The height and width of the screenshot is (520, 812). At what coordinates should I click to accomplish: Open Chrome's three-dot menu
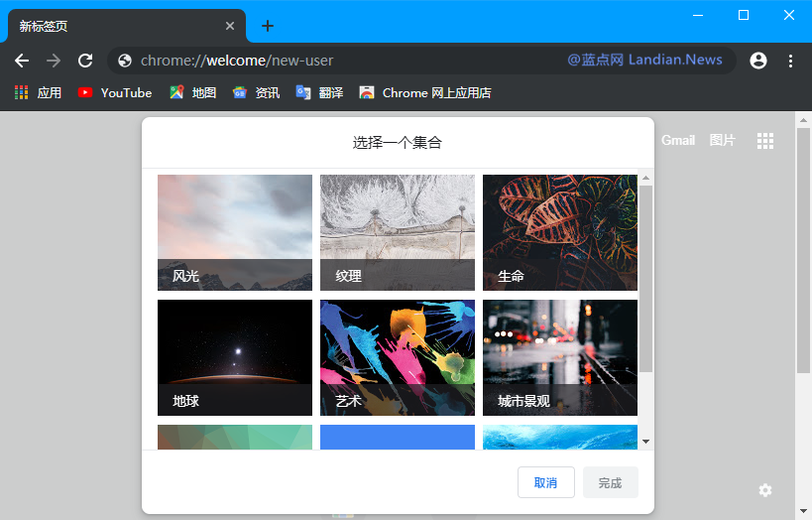(x=790, y=61)
